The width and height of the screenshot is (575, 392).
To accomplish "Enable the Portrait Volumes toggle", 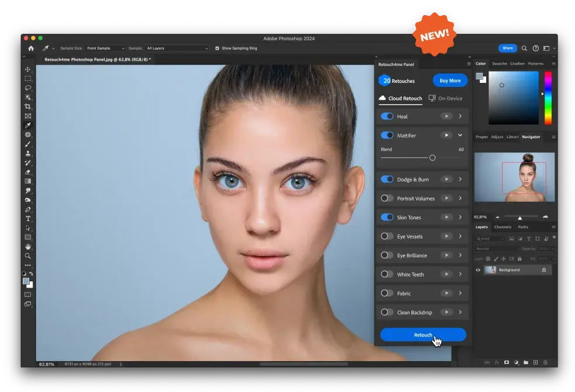I will pyautogui.click(x=387, y=198).
